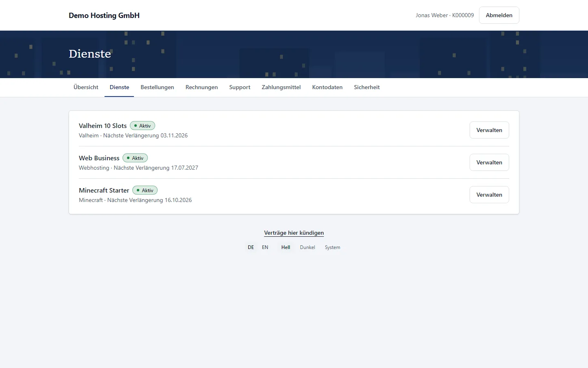This screenshot has width=588, height=368.
Task: Click the Dienste page heading
Action: click(x=90, y=54)
